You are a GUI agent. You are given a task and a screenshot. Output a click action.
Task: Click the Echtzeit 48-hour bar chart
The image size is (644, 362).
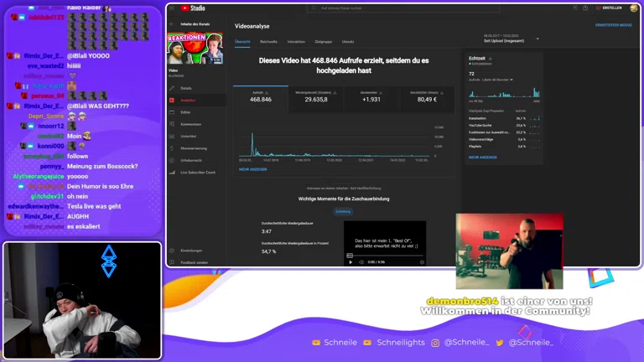coord(504,92)
